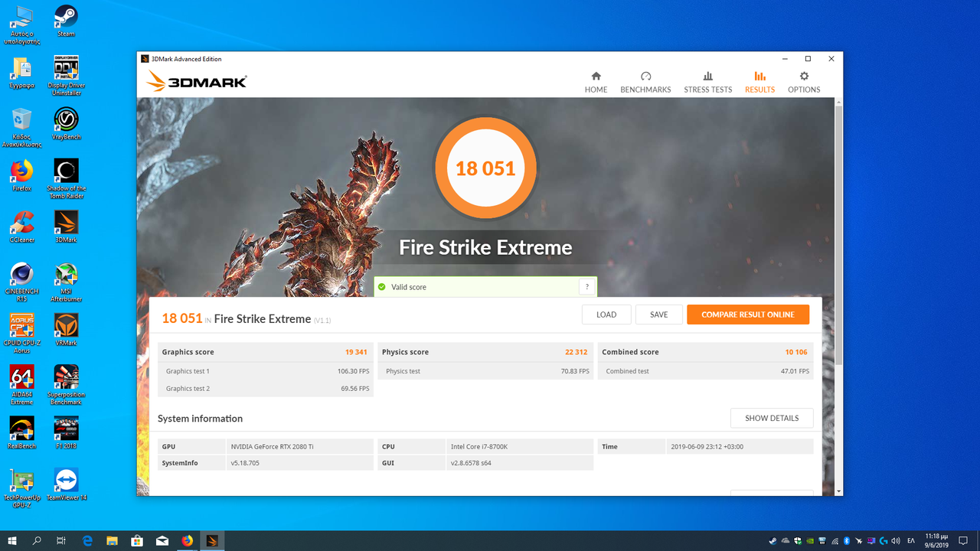Viewport: 980px width, 551px height.
Task: Select the Recycle Bin desktop icon
Action: point(21,126)
